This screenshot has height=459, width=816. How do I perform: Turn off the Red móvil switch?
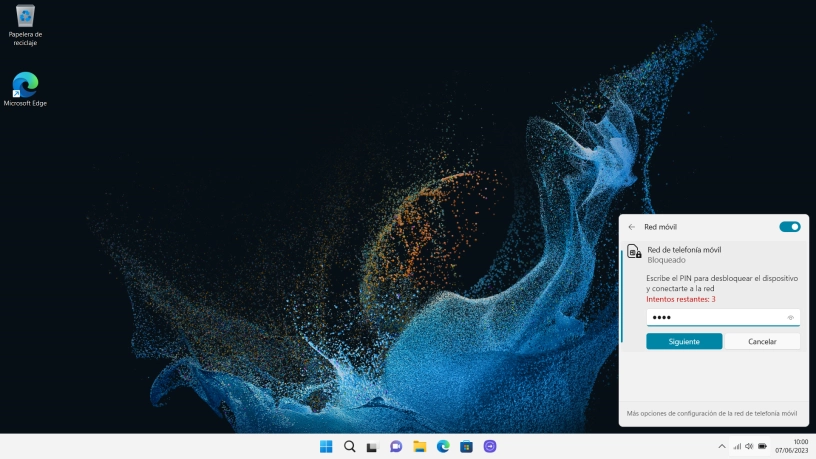789,227
